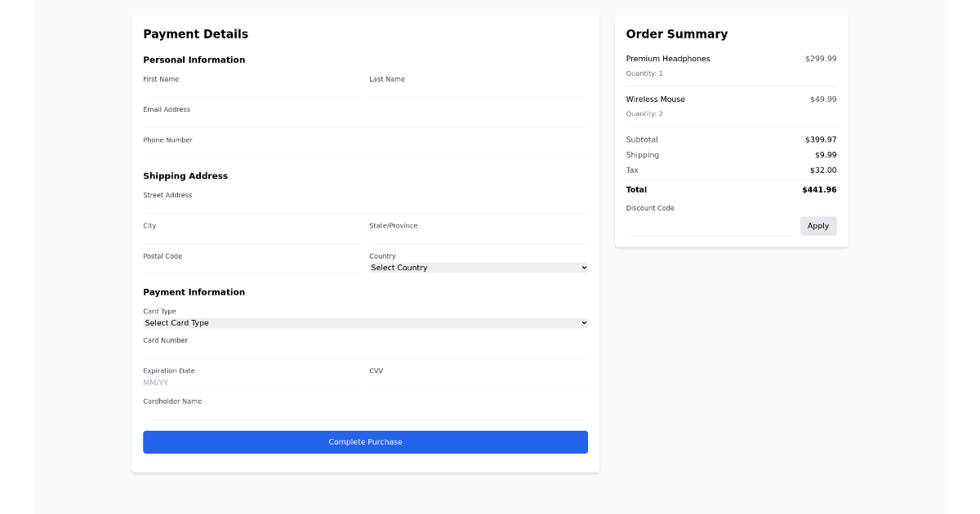Open the Select Card Type dropdown
Screen dimensions: 980x514
[365, 322]
